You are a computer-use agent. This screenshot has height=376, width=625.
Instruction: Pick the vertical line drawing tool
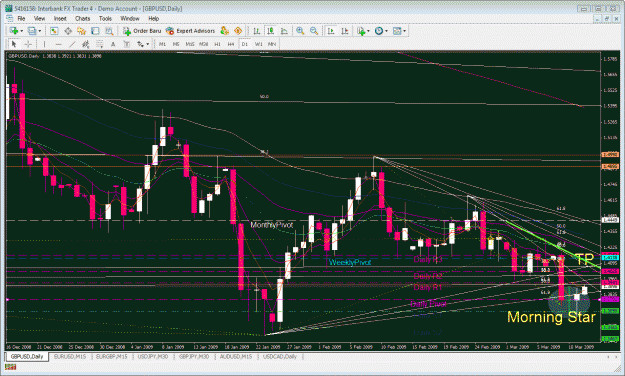point(44,44)
